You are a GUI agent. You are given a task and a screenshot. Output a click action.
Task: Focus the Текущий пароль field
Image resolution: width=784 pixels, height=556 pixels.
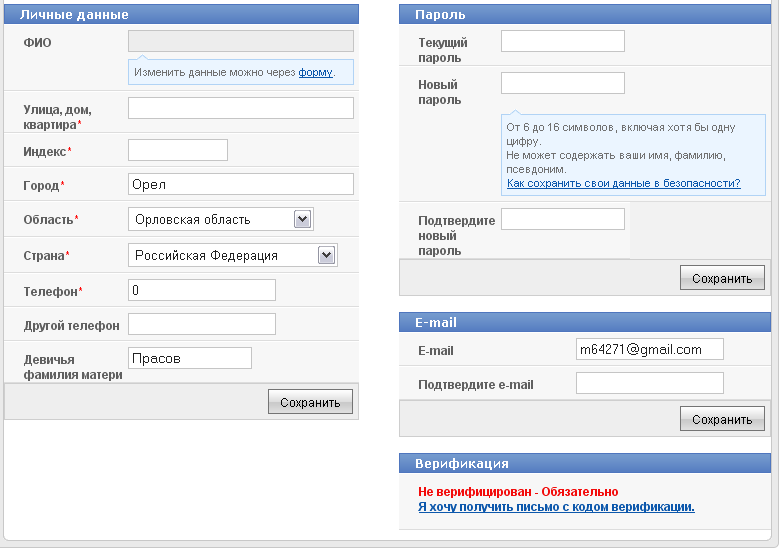pyautogui.click(x=562, y=41)
